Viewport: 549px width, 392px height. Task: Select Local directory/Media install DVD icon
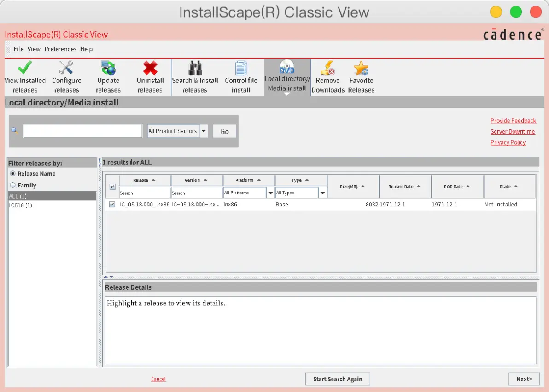(x=287, y=66)
